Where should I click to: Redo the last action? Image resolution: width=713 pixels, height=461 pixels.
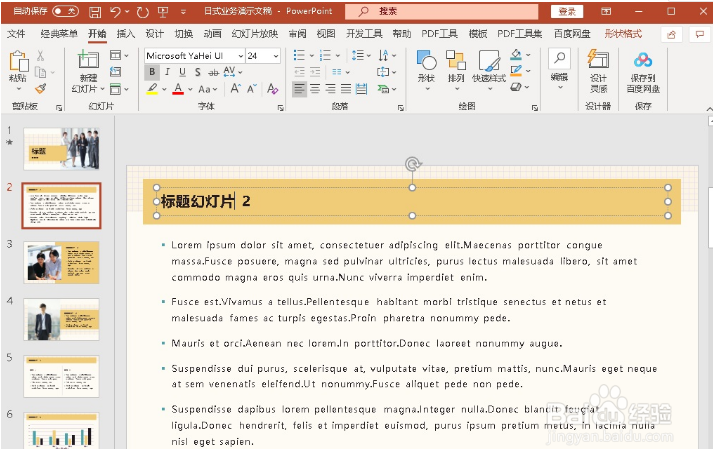tap(143, 12)
